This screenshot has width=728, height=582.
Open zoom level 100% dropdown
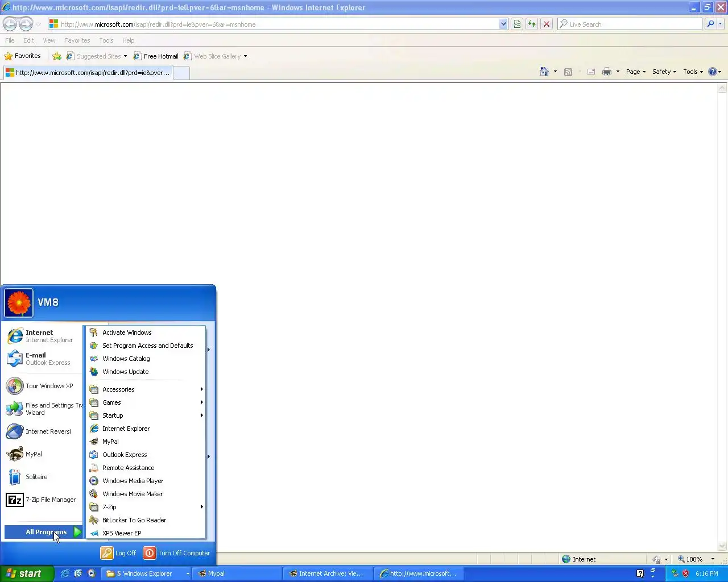(x=713, y=559)
